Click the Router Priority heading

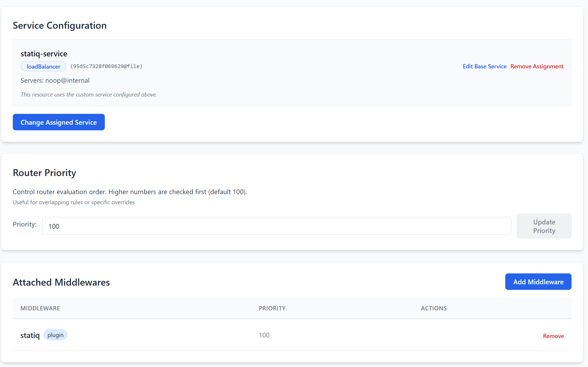click(x=44, y=173)
